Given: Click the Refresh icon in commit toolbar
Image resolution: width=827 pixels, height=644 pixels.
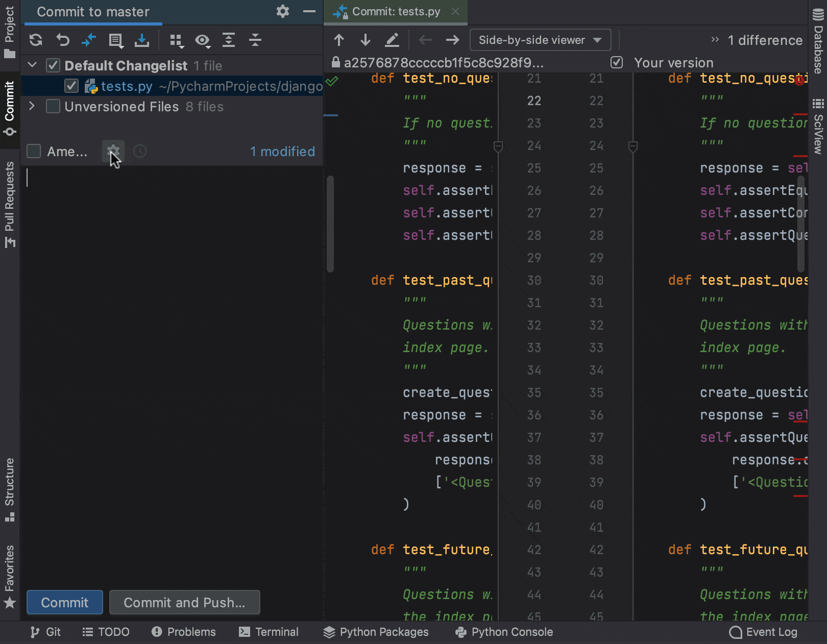Looking at the screenshot, I should pos(36,40).
